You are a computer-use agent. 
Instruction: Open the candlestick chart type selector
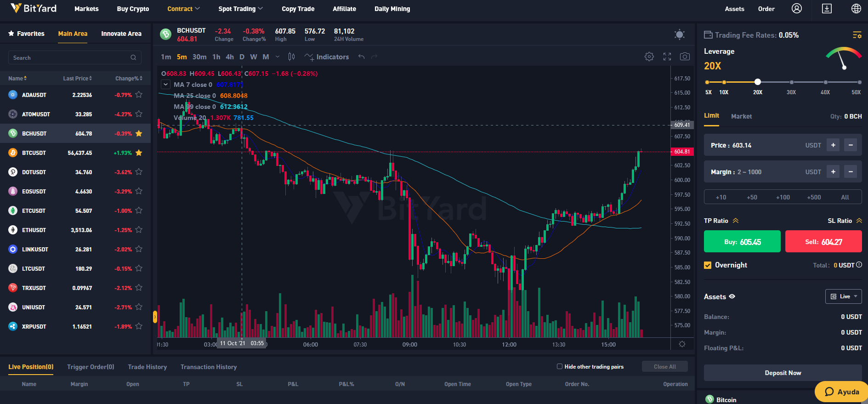click(x=291, y=57)
